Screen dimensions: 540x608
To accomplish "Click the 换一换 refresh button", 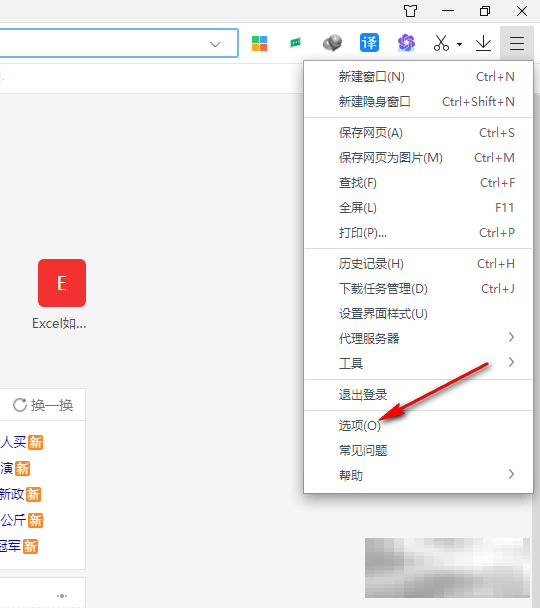I will click(x=43, y=405).
